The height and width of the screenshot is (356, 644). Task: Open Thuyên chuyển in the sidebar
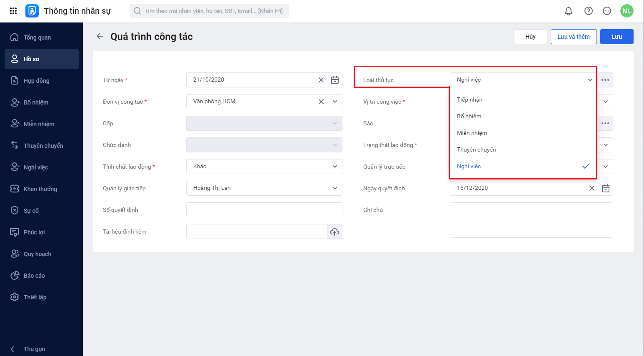tap(42, 146)
